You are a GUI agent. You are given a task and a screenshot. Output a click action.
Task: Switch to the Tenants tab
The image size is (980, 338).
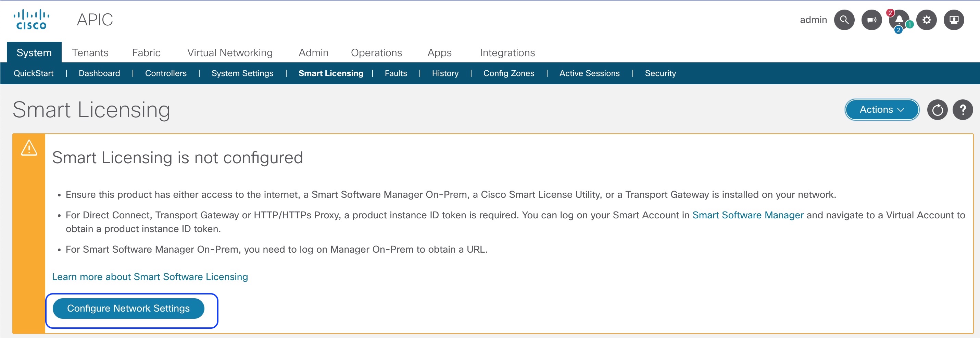point(90,52)
